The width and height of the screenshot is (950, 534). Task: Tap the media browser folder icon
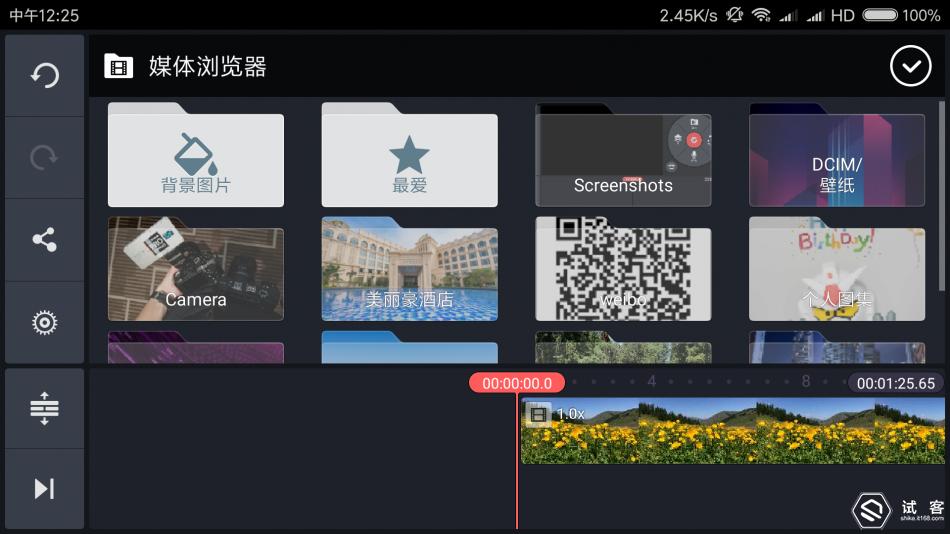[118, 66]
